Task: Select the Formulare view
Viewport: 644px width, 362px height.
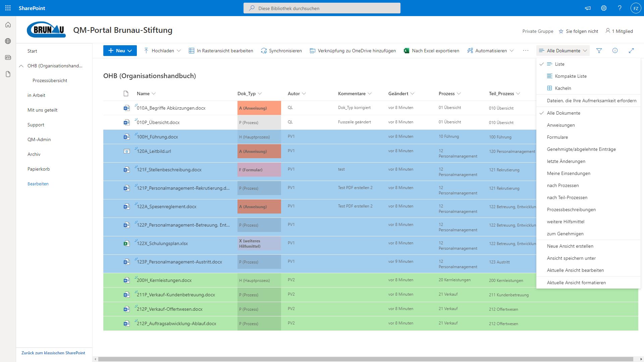Action: coord(588,137)
